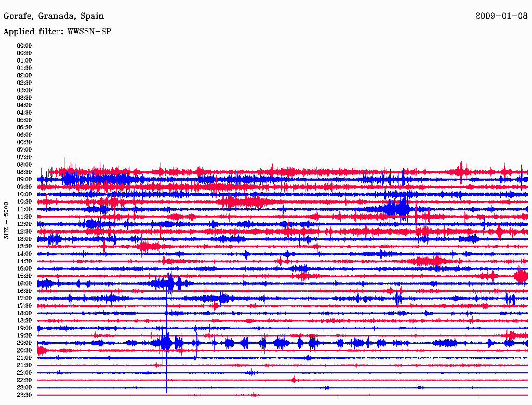Select the 05:30 time label
The height and width of the screenshot is (405, 532).
coord(24,127)
